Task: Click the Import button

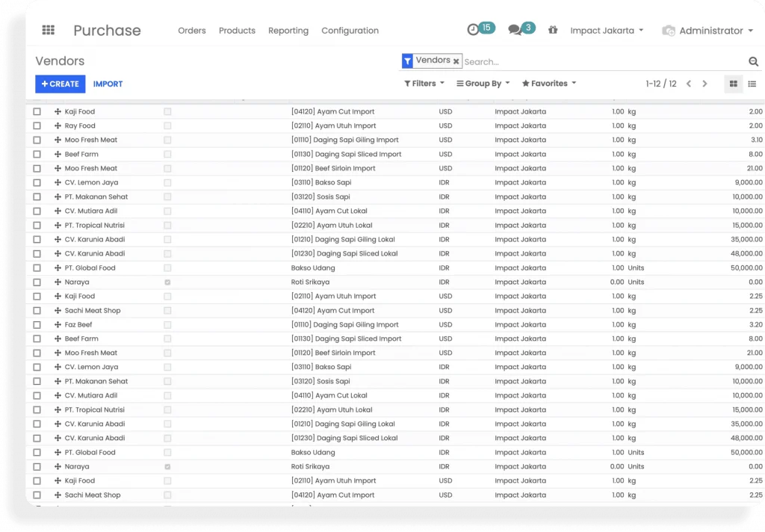Action: pos(108,84)
